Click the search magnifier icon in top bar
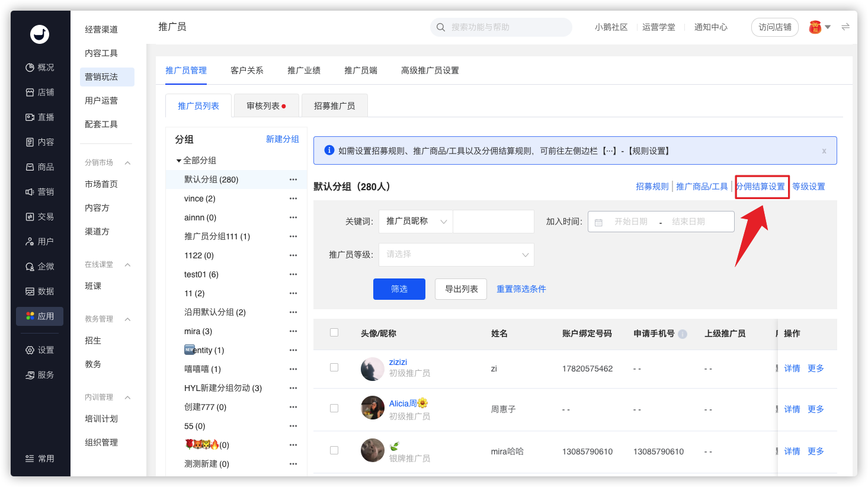This screenshot has width=868, height=487. (441, 27)
